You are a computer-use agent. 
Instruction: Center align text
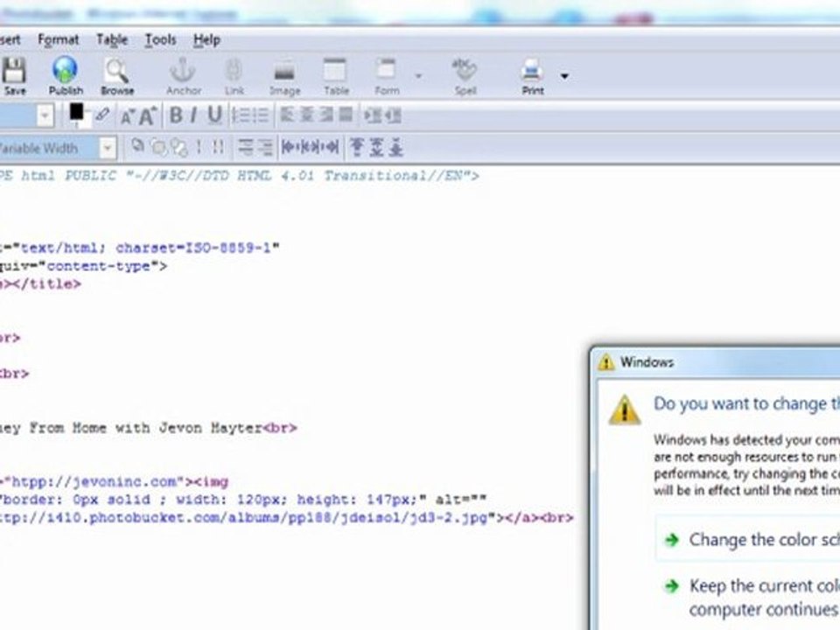(x=307, y=115)
